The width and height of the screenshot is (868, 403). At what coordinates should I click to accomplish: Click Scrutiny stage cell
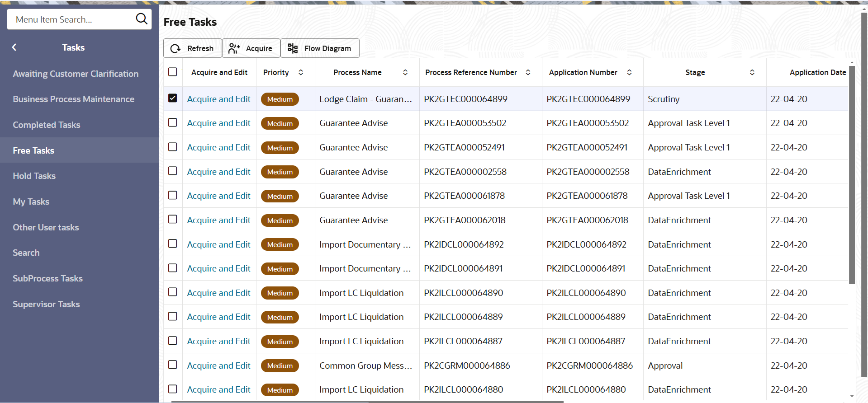coord(664,99)
